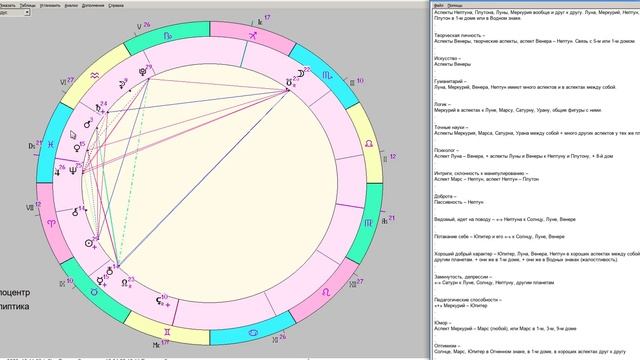Click the line 'Аспект Марс – Нептун, аспект Нептун – Плутон'
The width and height of the screenshot is (640, 360).
click(x=487, y=179)
